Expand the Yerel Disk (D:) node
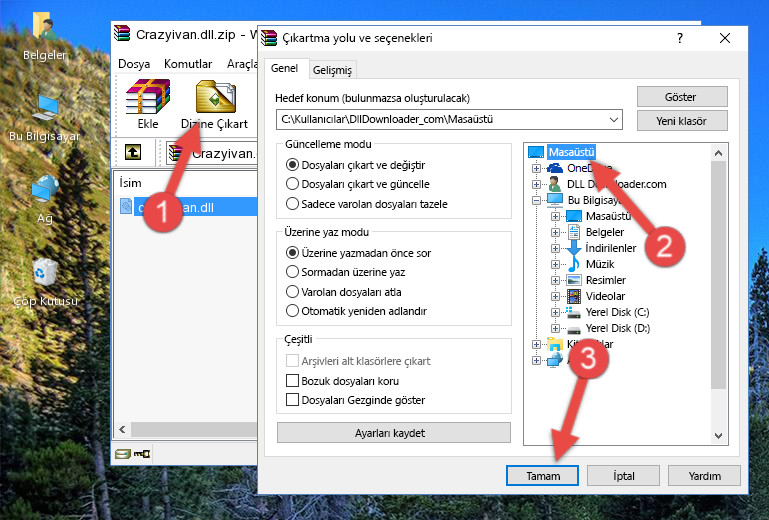The width and height of the screenshot is (769, 520). point(555,329)
